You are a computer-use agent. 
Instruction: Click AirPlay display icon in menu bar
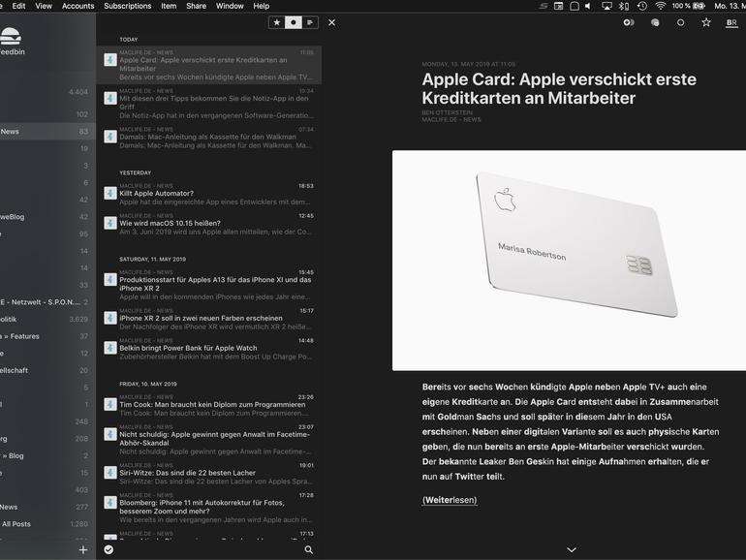coord(606,6)
